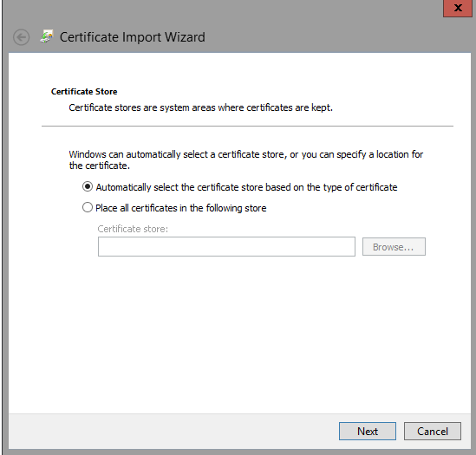Image resolution: width=476 pixels, height=455 pixels.
Task: Click the "Certificate Import Wizard" title text
Action: click(133, 37)
